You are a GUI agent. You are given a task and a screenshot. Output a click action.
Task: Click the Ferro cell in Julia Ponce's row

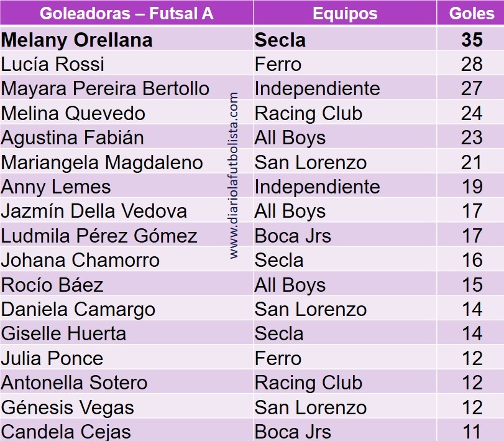pyautogui.click(x=278, y=358)
